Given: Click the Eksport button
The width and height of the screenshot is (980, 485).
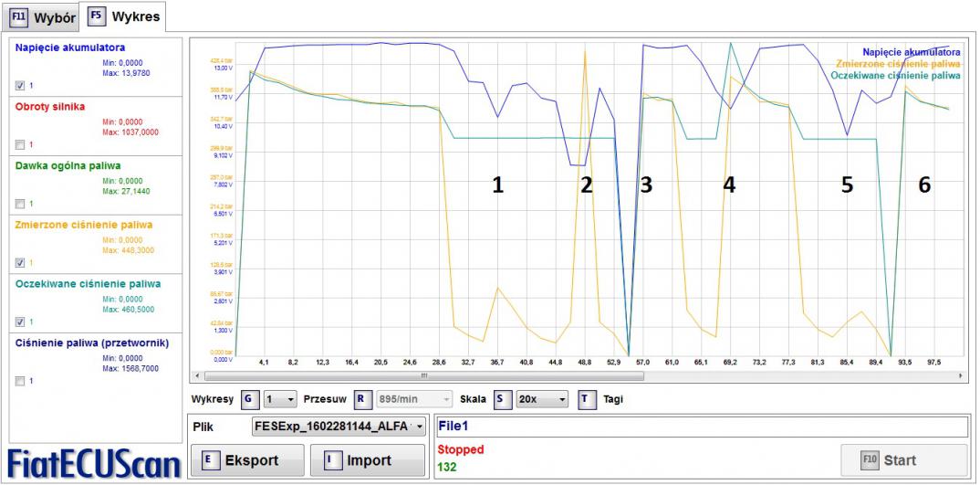Looking at the screenshot, I should point(247,460).
